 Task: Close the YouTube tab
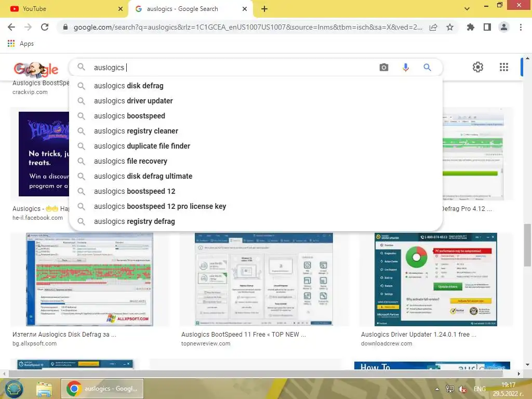pyautogui.click(x=121, y=9)
